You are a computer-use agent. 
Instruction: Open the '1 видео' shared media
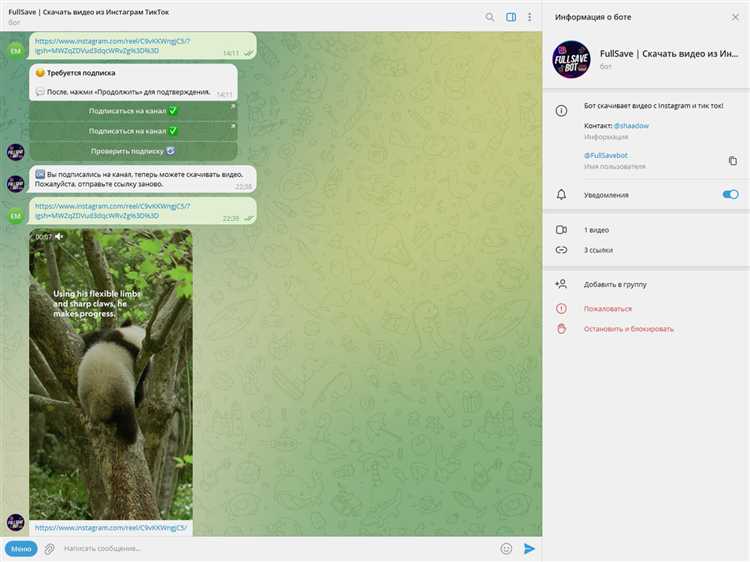pos(596,230)
